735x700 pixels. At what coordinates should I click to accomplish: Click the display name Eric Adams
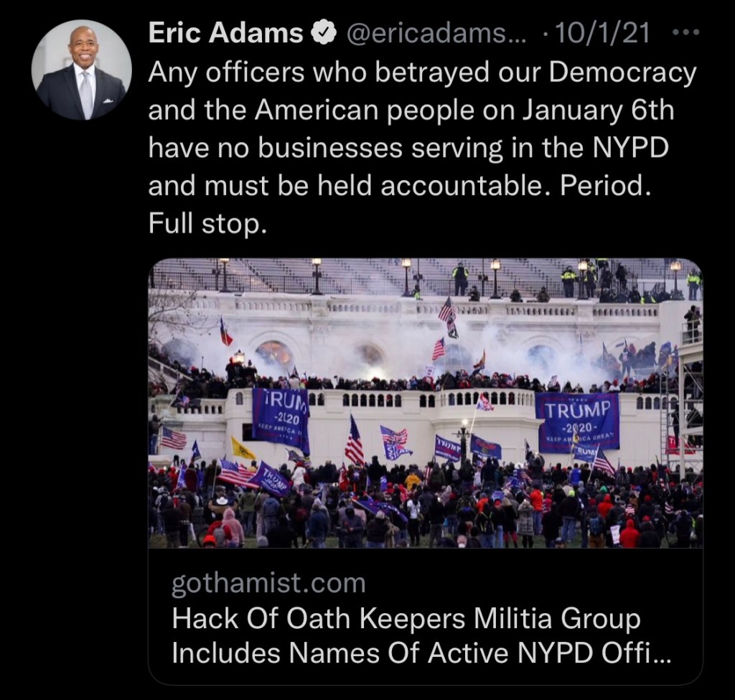pos(226,33)
